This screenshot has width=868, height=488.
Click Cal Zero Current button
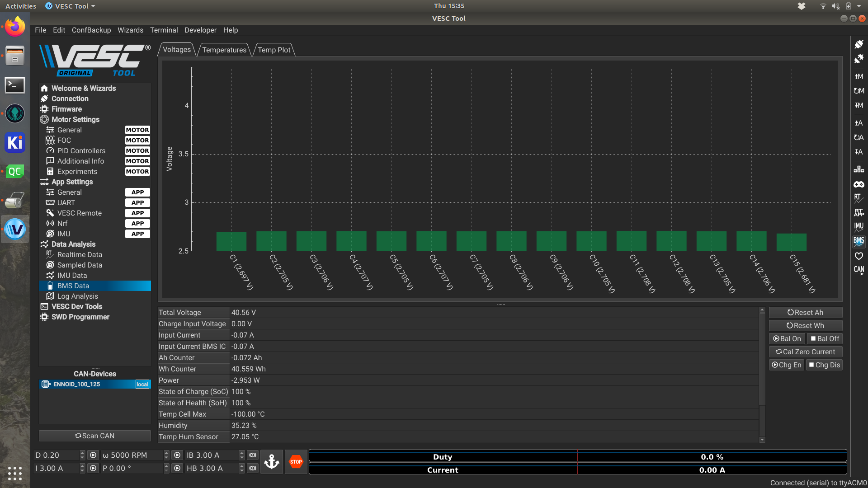click(805, 352)
